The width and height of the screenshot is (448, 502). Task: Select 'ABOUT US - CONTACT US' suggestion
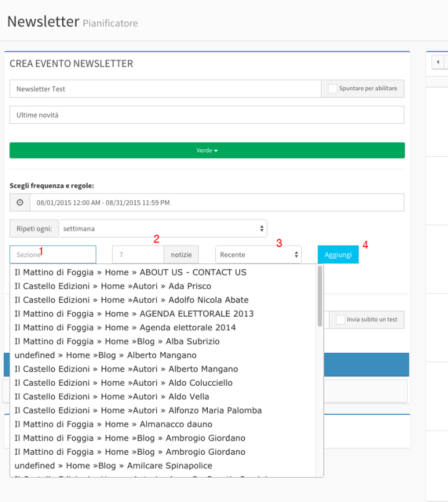click(163, 272)
